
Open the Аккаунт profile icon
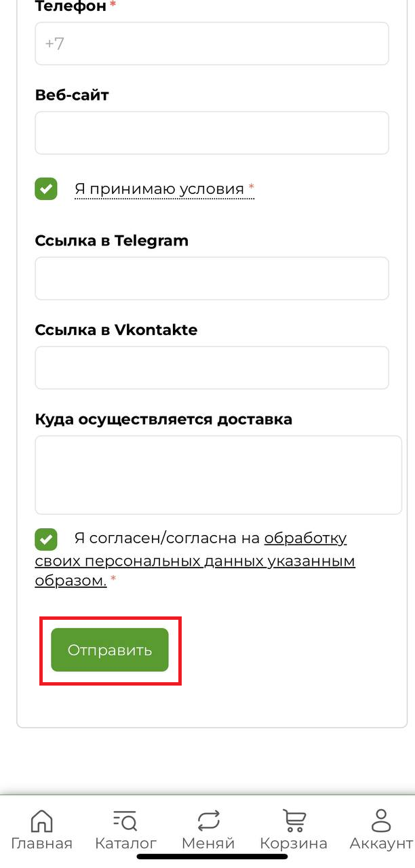[382, 821]
